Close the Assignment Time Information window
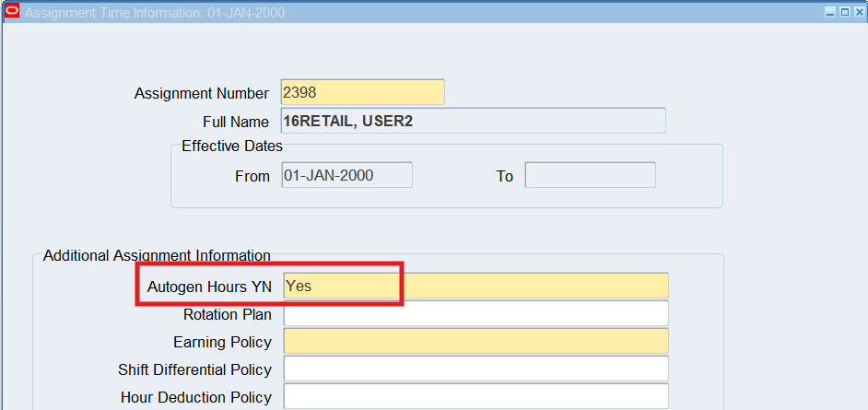The width and height of the screenshot is (868, 410). click(x=858, y=12)
